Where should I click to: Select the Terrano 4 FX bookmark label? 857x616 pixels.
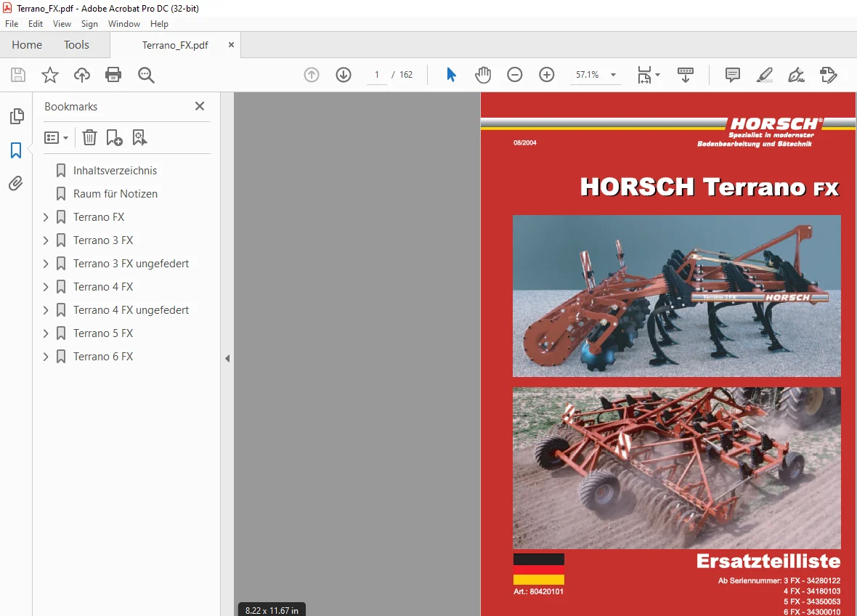point(103,287)
